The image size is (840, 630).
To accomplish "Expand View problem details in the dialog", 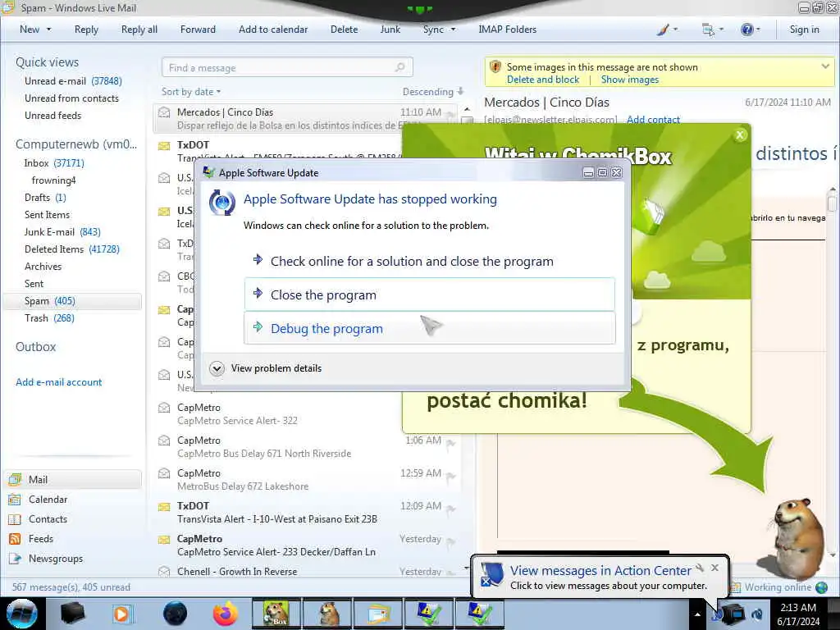I will tap(267, 368).
